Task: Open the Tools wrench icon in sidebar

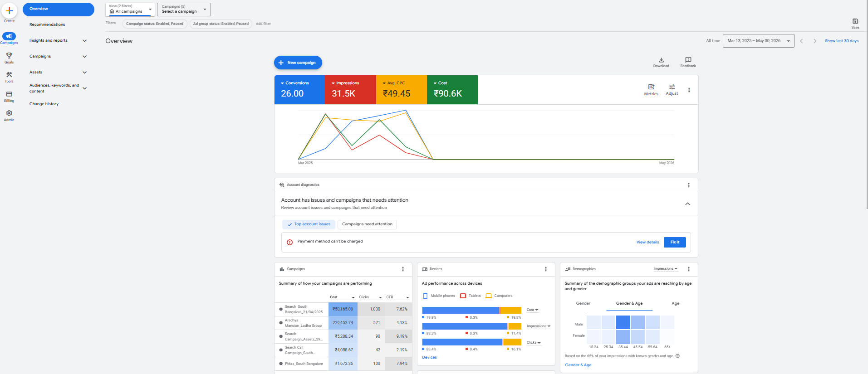Action: (9, 75)
